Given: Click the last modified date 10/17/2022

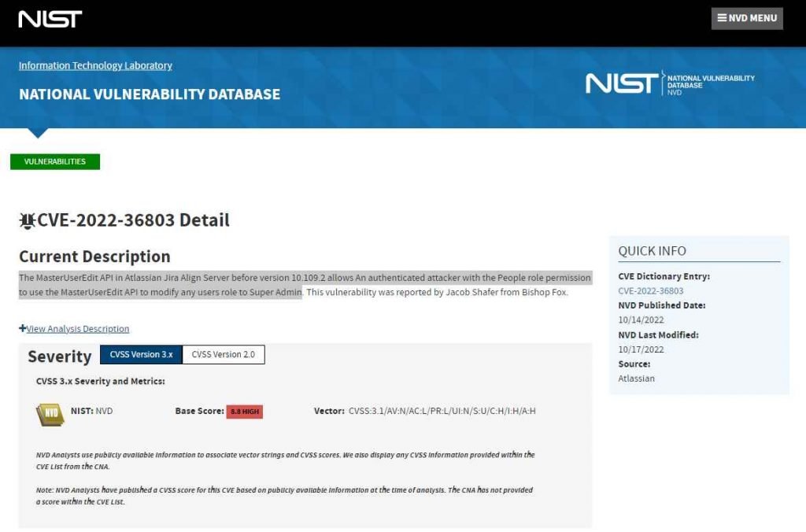Looking at the screenshot, I should tap(641, 349).
